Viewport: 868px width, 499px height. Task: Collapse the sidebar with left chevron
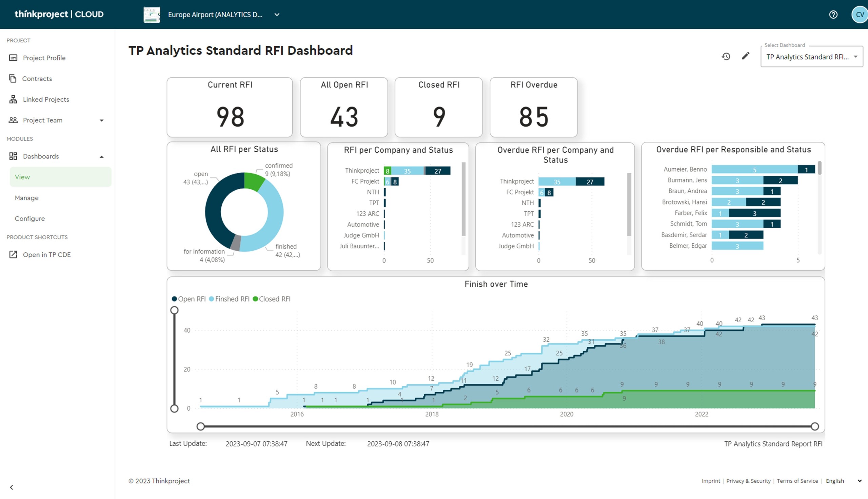click(x=11, y=487)
